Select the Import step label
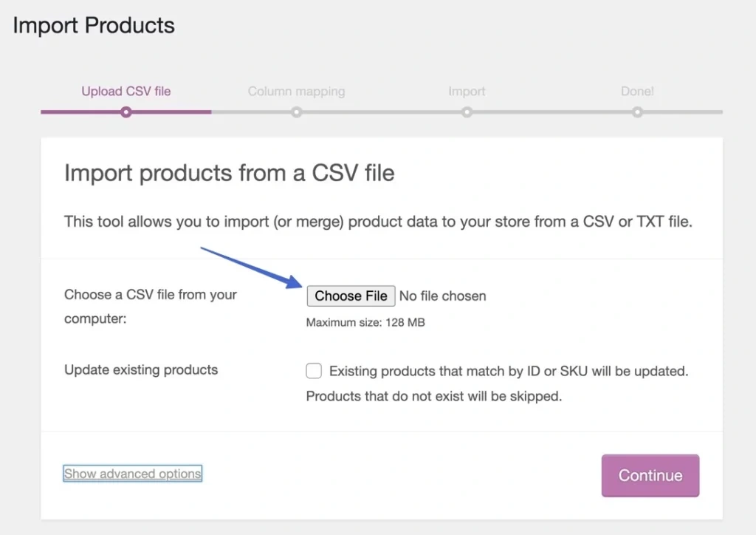756x535 pixels. point(467,92)
